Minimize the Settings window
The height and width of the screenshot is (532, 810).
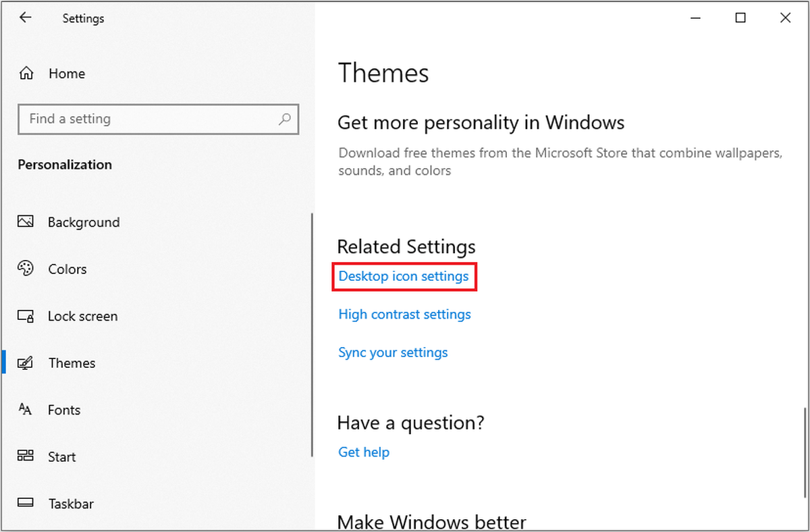695,18
